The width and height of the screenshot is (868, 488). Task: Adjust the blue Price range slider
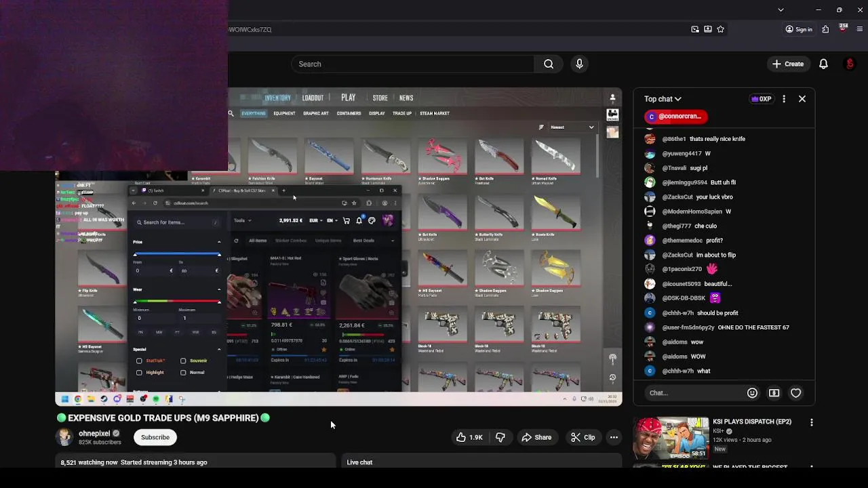point(177,255)
